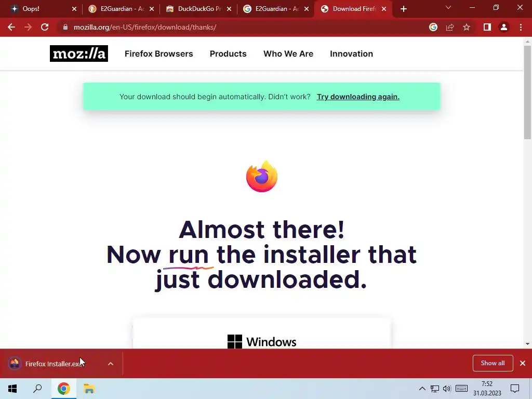
Task: Click the scrollbar down arrow
Action: [x=527, y=344]
